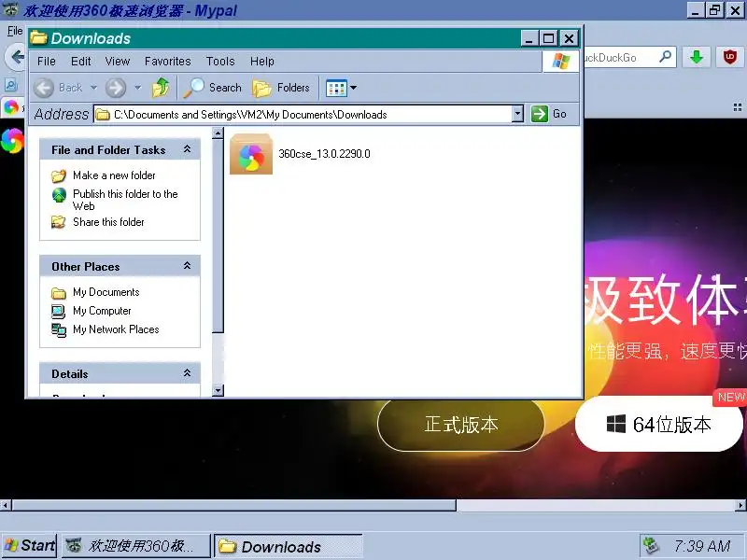Click the 64位版本 download button
The width and height of the screenshot is (747, 560).
tap(659, 424)
